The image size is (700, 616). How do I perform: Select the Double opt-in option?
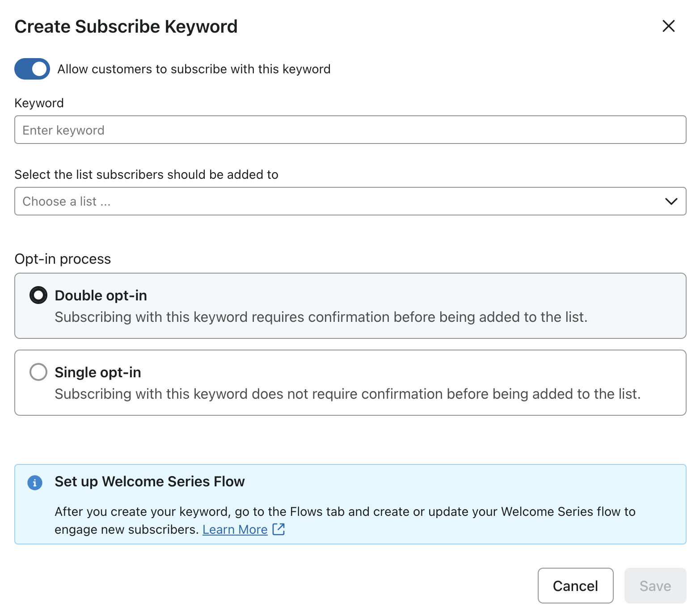tap(38, 295)
